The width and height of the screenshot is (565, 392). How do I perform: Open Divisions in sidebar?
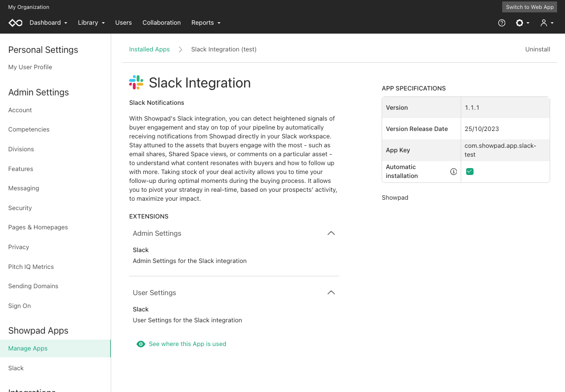click(21, 149)
